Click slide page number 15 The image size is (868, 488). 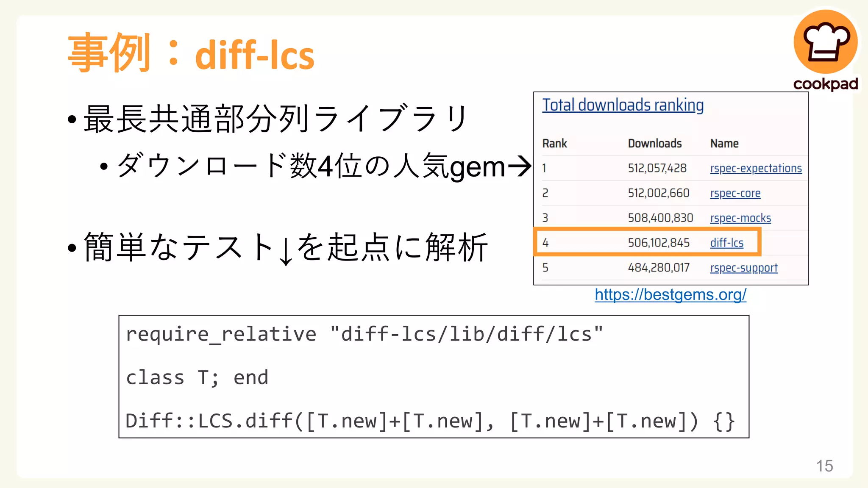point(824,466)
